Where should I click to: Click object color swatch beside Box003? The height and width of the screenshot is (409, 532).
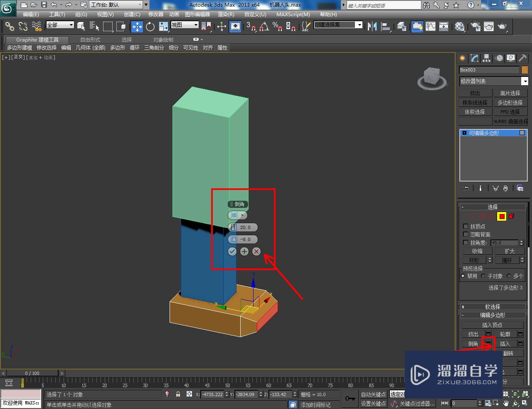(525, 70)
